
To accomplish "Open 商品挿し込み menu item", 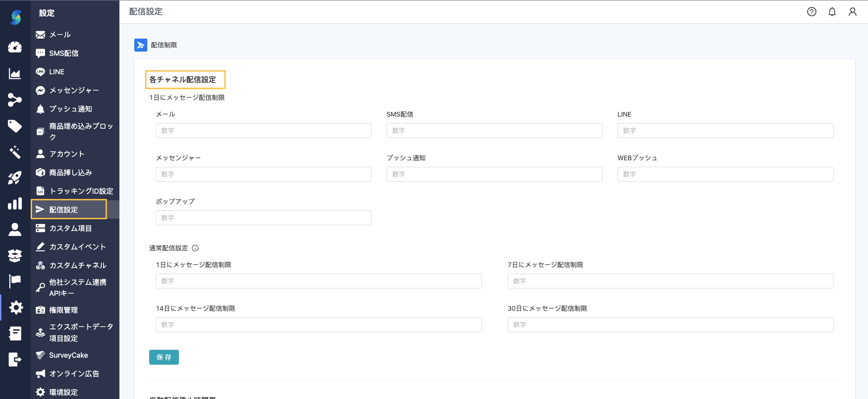I will [x=75, y=172].
